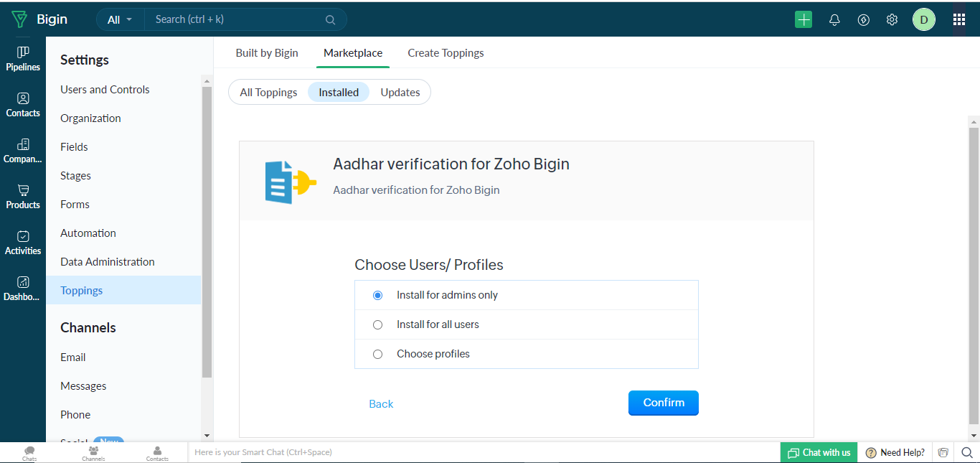Click the settings sidebar scrollbar thumb

[x=207, y=232]
